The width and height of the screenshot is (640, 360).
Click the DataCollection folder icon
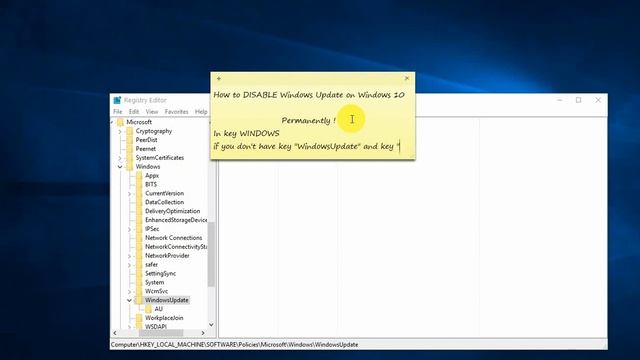tap(139, 202)
